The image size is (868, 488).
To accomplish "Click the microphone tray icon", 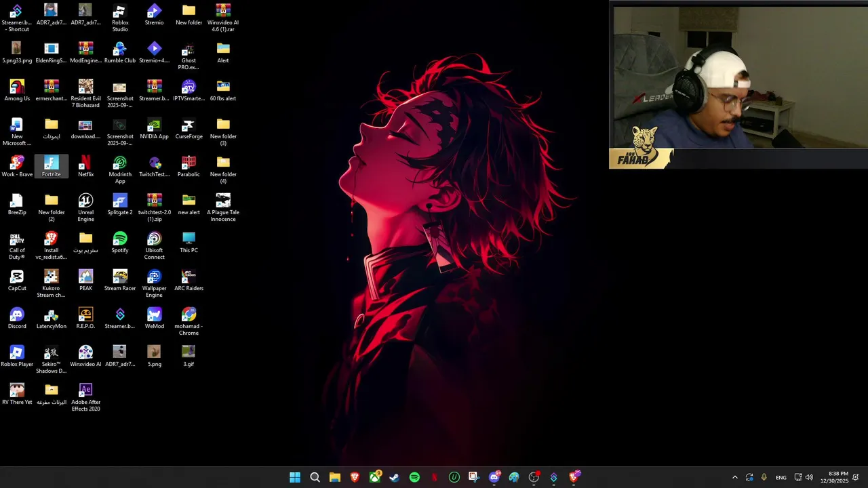I will [764, 477].
